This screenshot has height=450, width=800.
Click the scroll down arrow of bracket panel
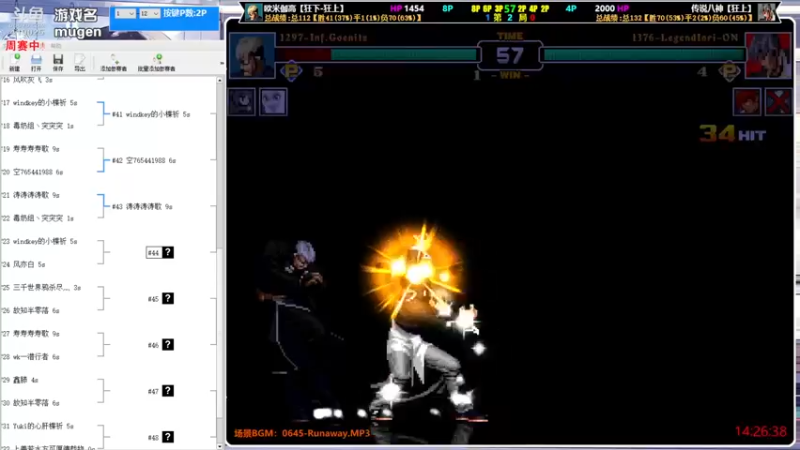(220, 446)
